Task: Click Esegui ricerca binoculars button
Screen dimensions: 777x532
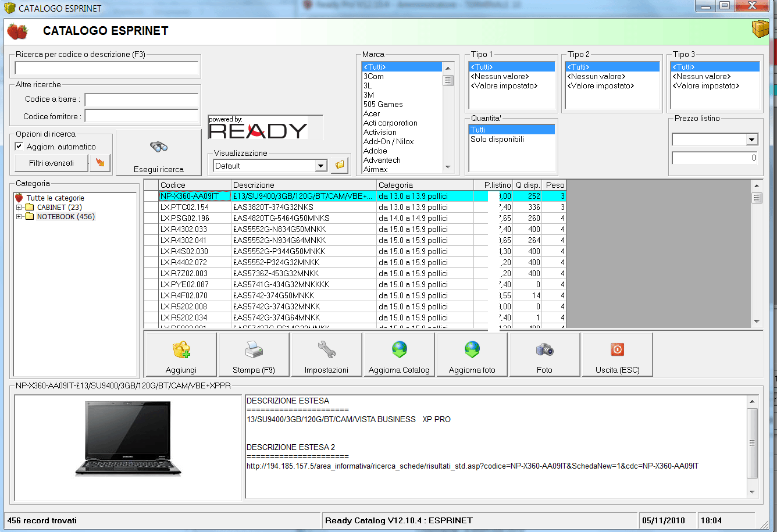Action: coord(159,153)
